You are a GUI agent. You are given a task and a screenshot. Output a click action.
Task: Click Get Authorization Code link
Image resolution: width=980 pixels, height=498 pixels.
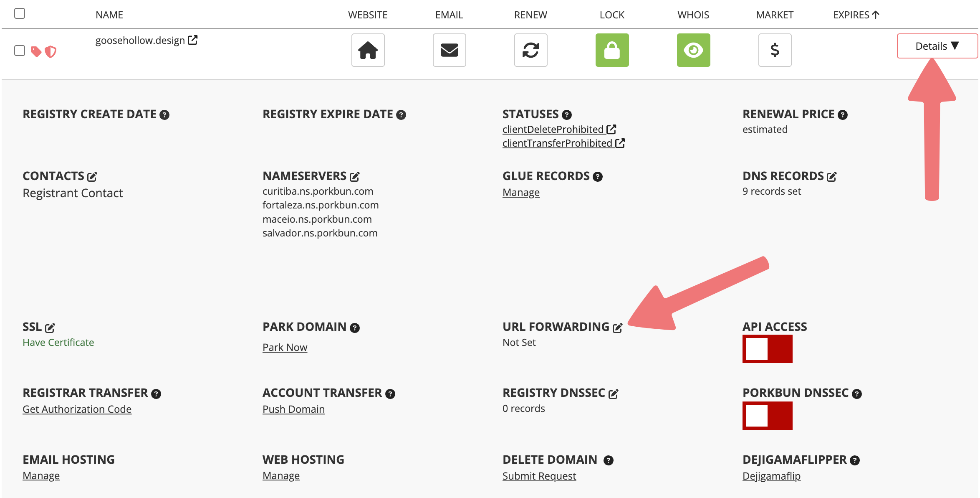click(x=77, y=409)
